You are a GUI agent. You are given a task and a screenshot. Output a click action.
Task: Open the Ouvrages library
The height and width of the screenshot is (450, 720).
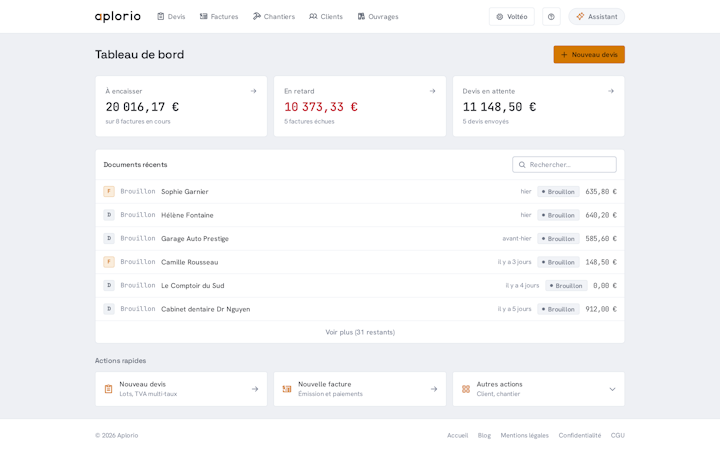pyautogui.click(x=378, y=17)
